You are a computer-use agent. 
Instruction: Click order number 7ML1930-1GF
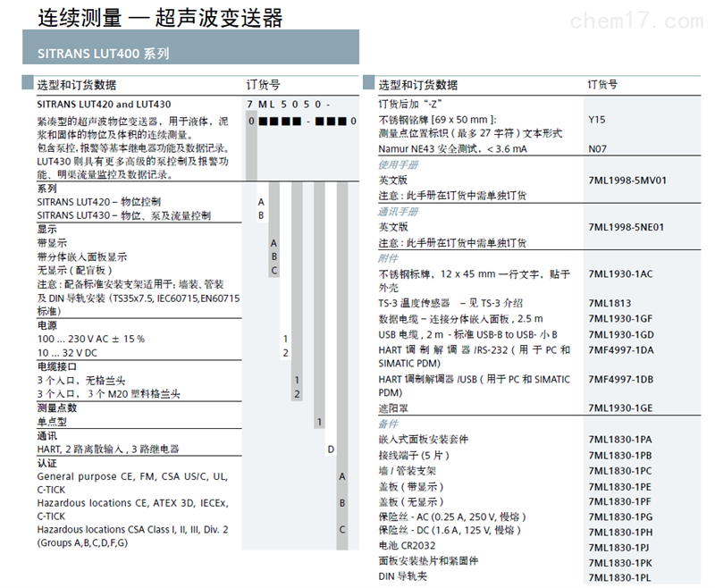(x=620, y=319)
